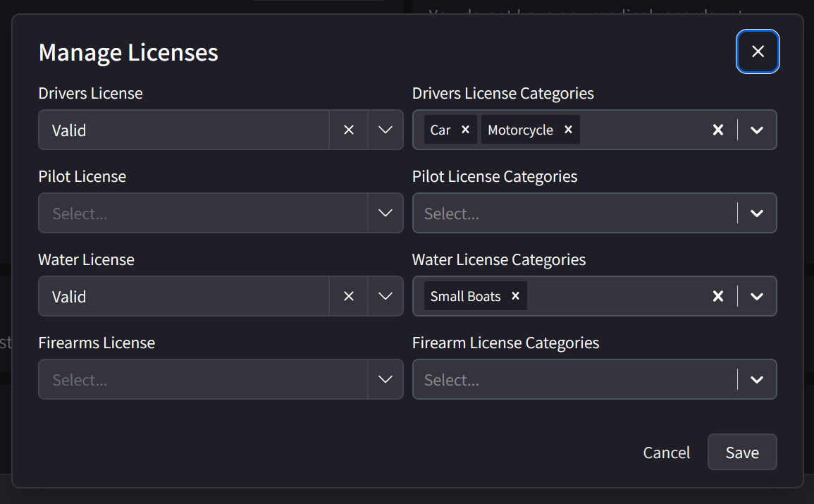Viewport: 814px width, 504px height.
Task: Expand Pilot License Categories dropdown
Action: [x=757, y=213]
